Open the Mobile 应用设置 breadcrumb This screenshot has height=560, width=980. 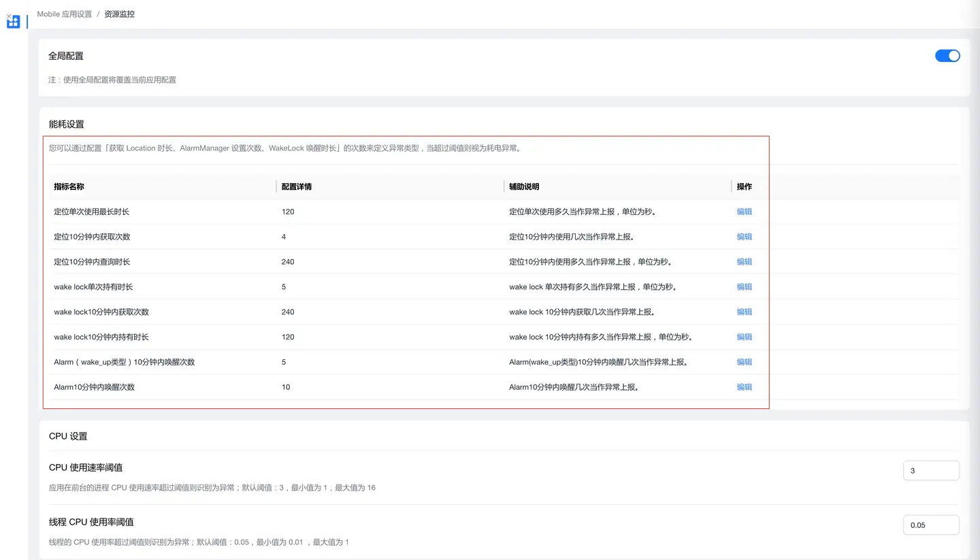pos(64,14)
